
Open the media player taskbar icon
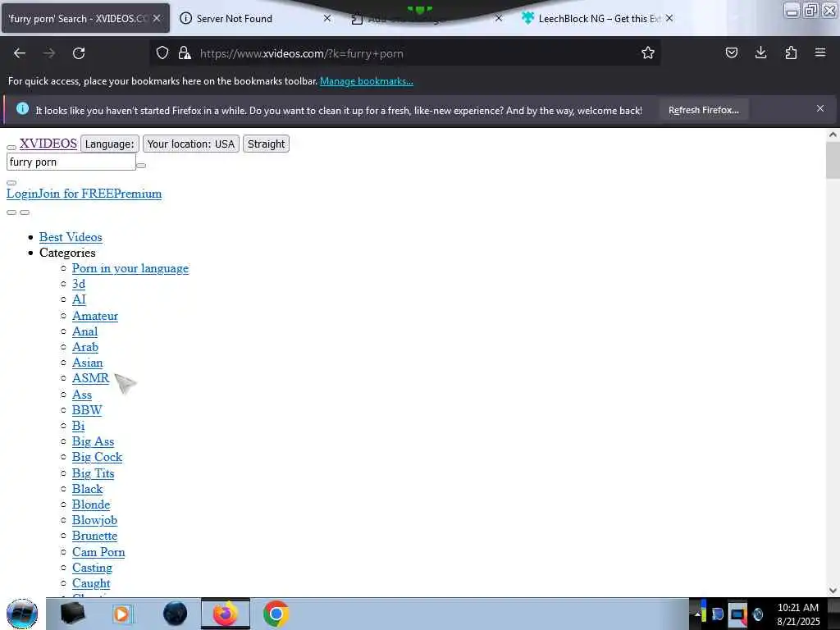click(122, 614)
